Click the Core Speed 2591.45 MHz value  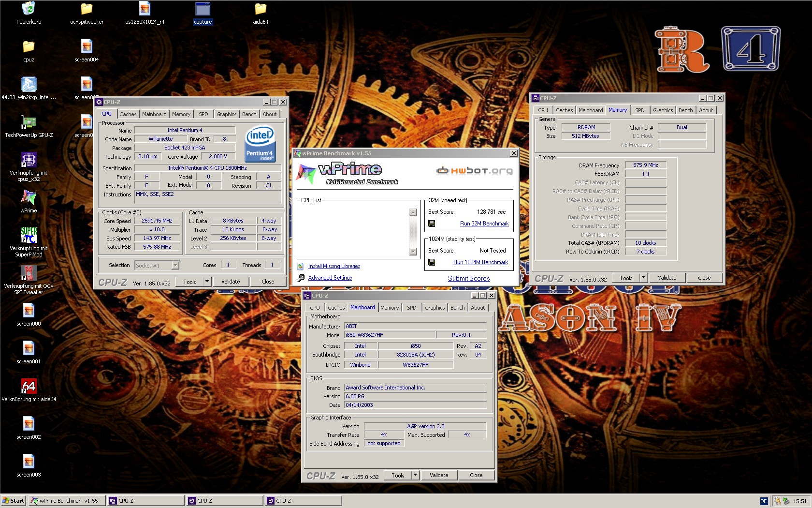157,221
